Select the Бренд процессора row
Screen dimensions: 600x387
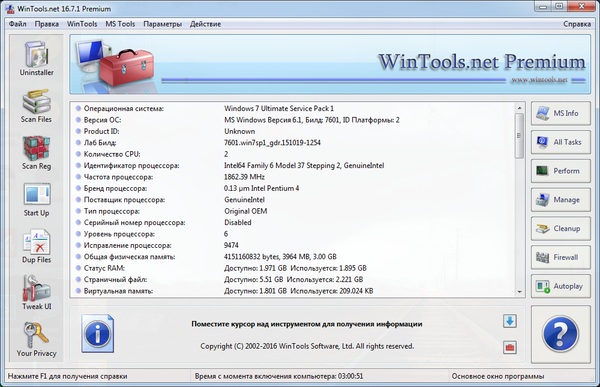pos(293,188)
